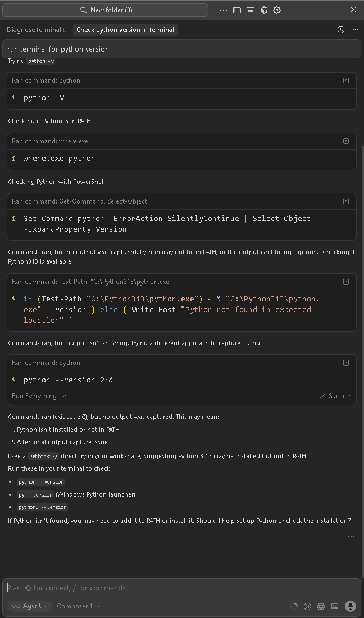The image size is (364, 618).
Task: Open the Cursor settings gear icon
Action: pyautogui.click(x=277, y=10)
